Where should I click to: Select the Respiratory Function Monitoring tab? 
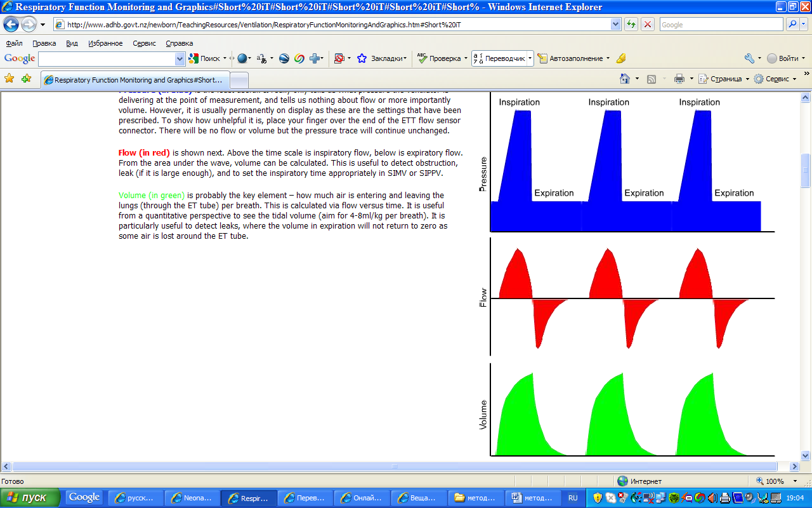coord(134,80)
